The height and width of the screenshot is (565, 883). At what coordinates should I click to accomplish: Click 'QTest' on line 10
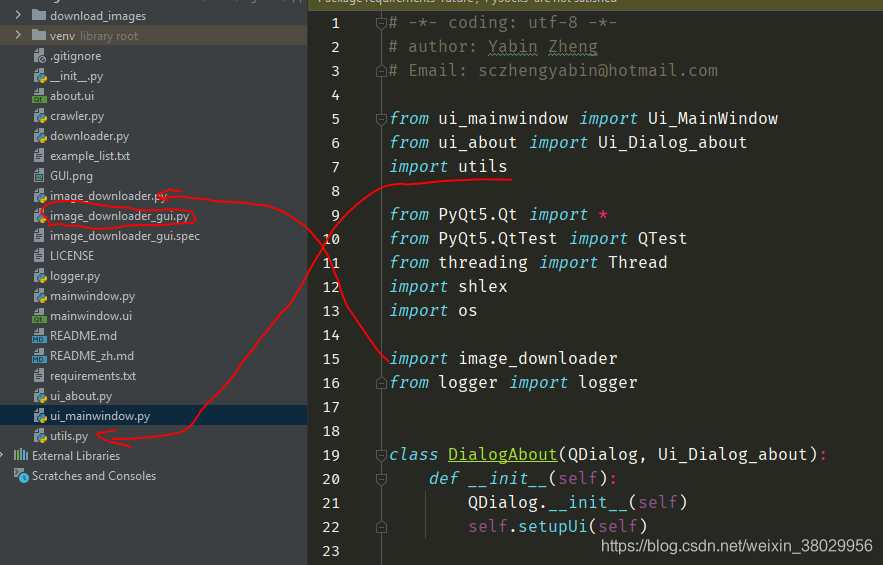pyautogui.click(x=662, y=239)
